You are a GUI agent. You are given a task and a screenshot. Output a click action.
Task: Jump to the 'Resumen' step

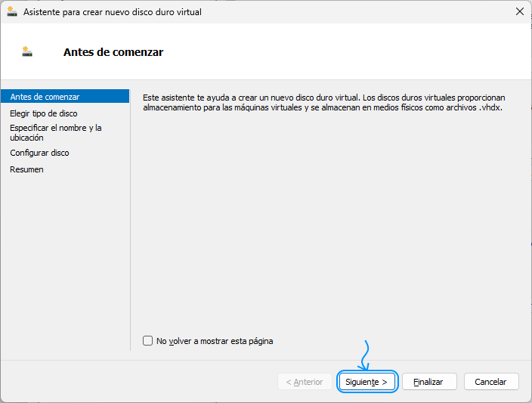26,169
